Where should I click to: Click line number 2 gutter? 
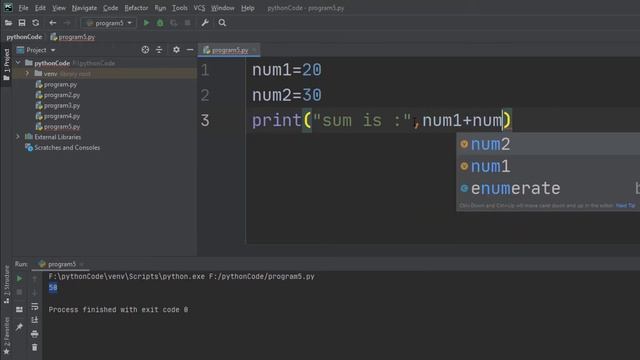pos(205,95)
